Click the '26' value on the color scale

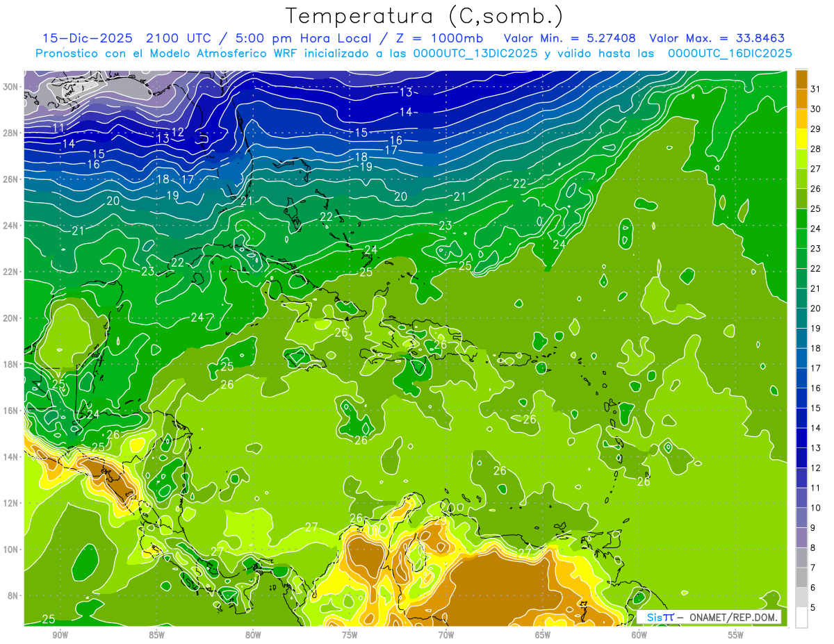click(815, 189)
